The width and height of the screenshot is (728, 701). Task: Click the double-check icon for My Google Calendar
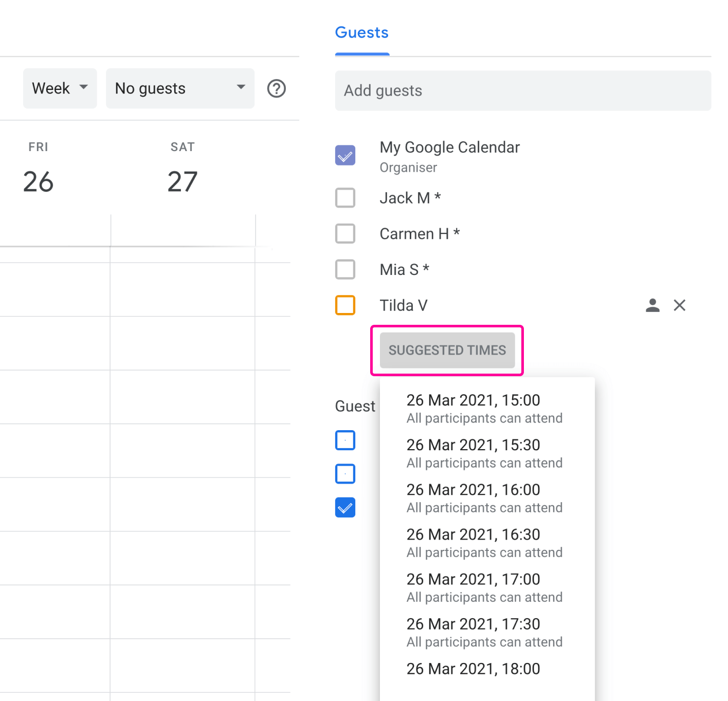click(345, 155)
